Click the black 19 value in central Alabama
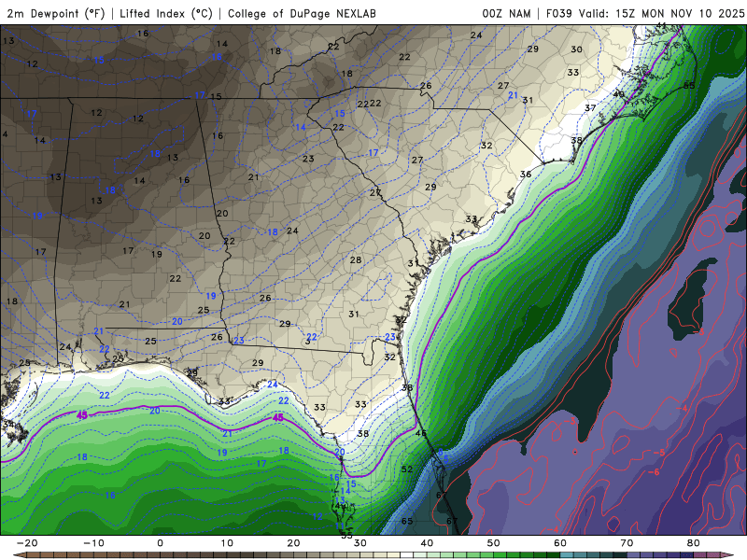747x560 pixels. tap(157, 254)
